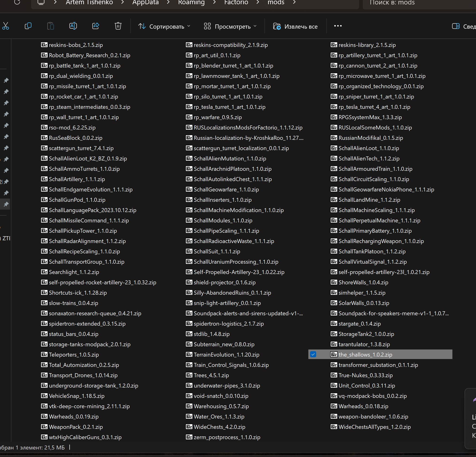The image size is (476, 457).
Task: Select the file SchallGeowarfareNokiaPhone_1.1.1.zip
Action: coord(386,189)
